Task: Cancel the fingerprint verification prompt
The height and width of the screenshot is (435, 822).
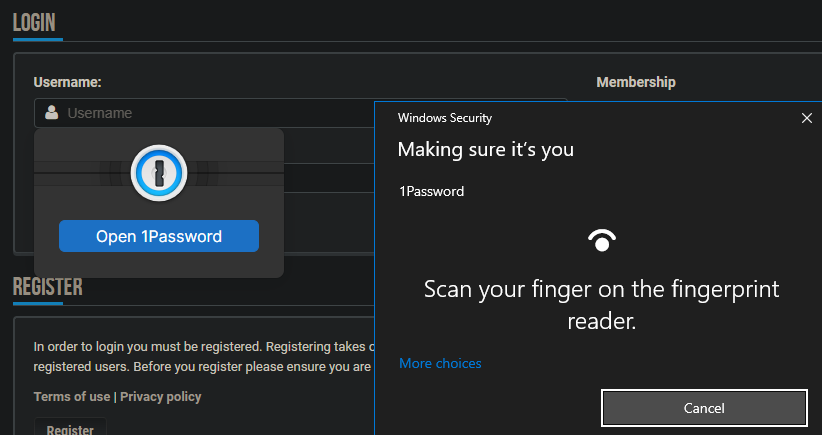Action: pos(704,408)
